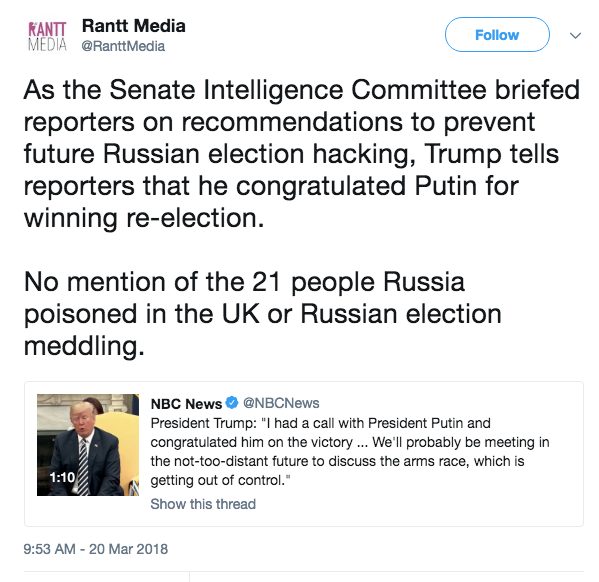Open the NBC News display name
This screenshot has height=582, width=599.
tap(186, 404)
